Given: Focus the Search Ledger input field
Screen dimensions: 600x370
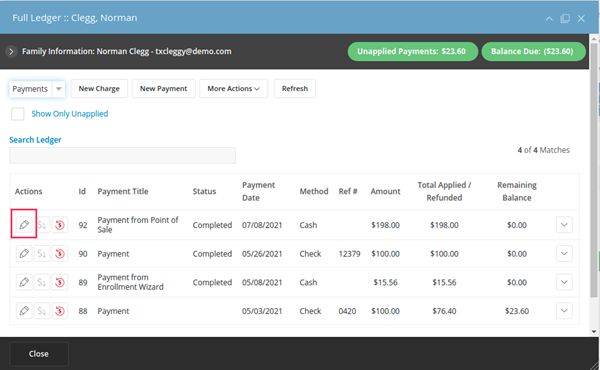Looking at the screenshot, I should click(122, 155).
